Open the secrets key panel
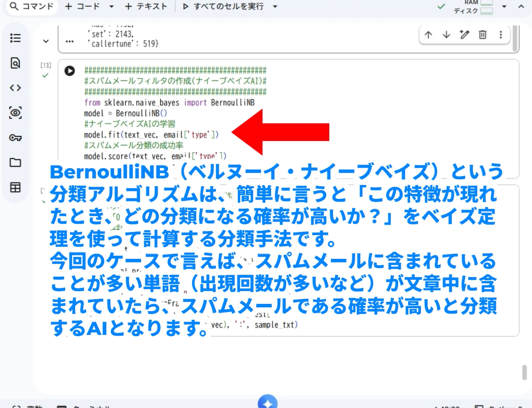The width and height of the screenshot is (532, 408). click(15, 138)
